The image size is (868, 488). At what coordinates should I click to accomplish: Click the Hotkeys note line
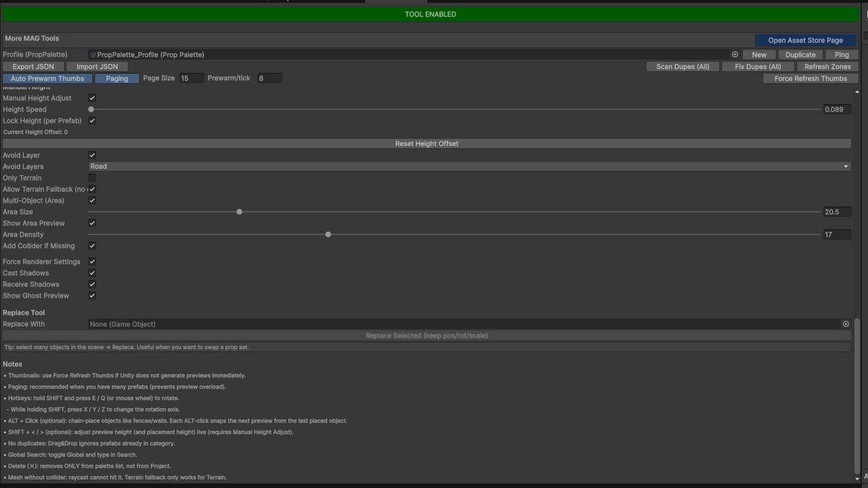pyautogui.click(x=90, y=398)
